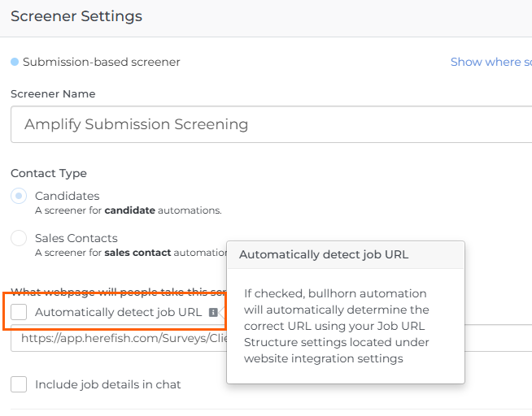Select the Sales Contacts radio button
Viewport: 532px width, 416px height.
coord(19,238)
